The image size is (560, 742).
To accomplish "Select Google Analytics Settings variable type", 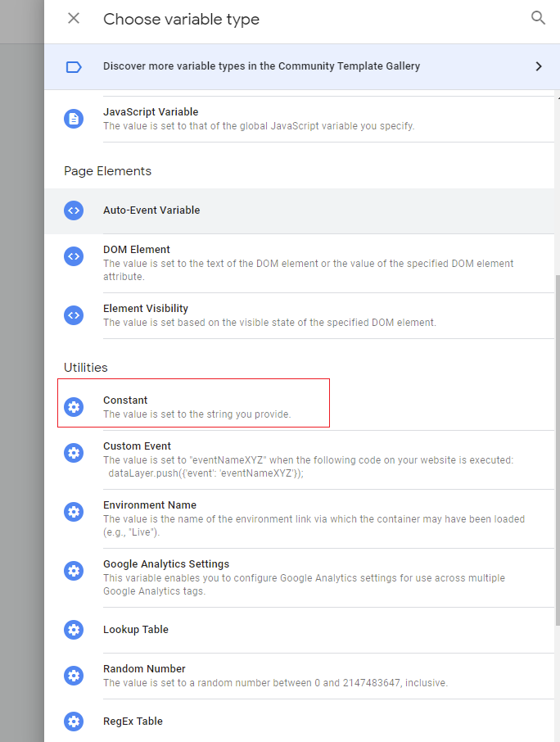I will point(165,564).
